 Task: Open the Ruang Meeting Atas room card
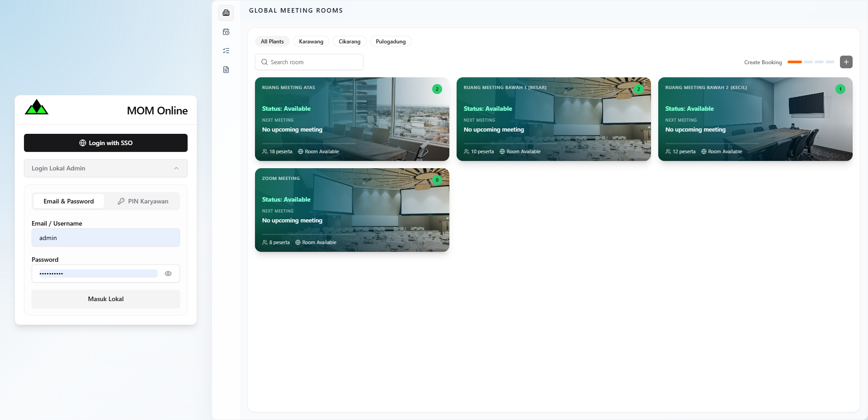[352, 119]
